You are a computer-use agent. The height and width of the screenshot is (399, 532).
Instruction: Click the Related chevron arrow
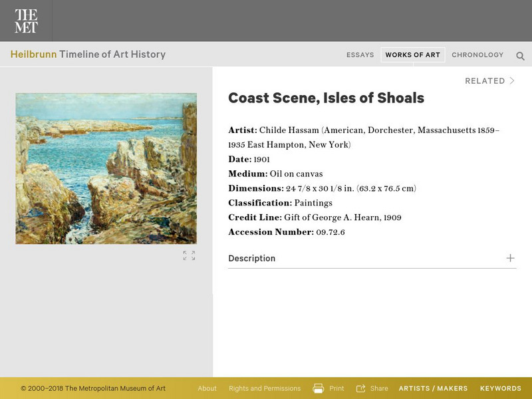click(x=512, y=80)
